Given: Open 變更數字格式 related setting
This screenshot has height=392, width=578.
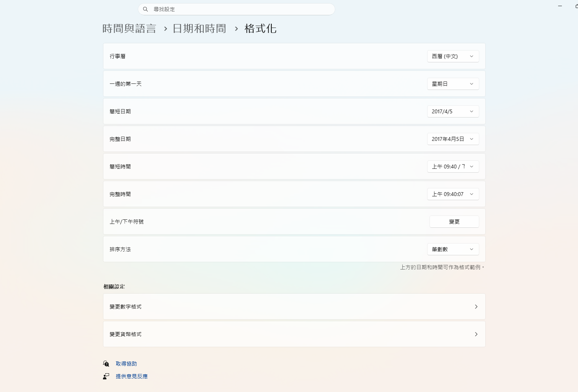Looking at the screenshot, I should pyautogui.click(x=294, y=307).
